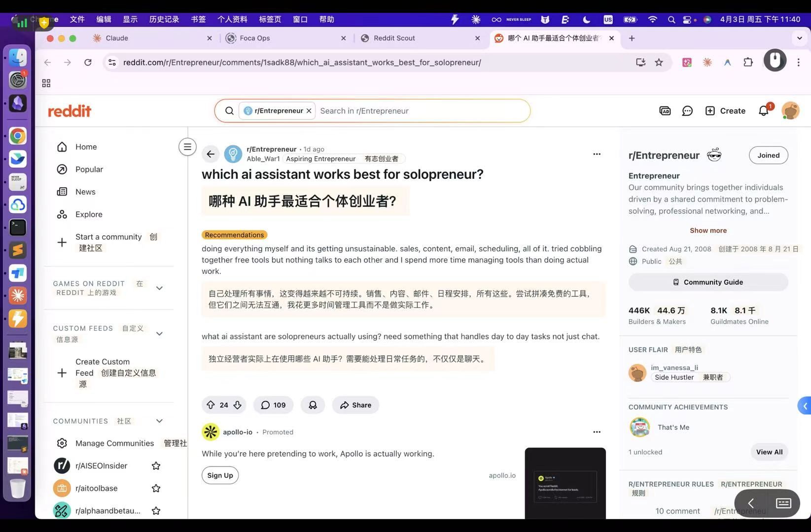The height and width of the screenshot is (532, 811).
Task: Open the Chrome extensions puzzle icon
Action: 748,63
